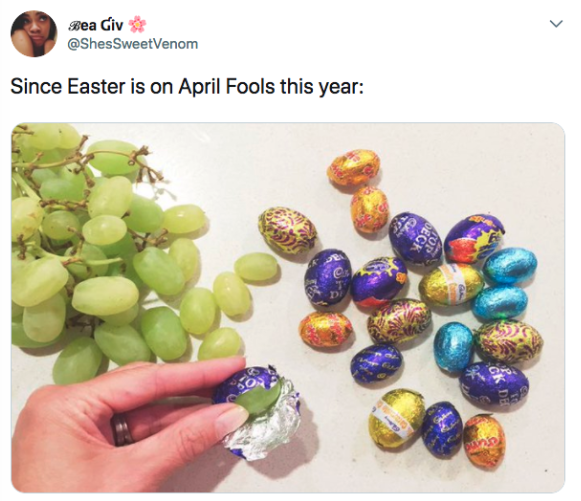This screenshot has height=501, width=581.
Task: Click the ring on the hand's finger
Action: (x=122, y=429)
